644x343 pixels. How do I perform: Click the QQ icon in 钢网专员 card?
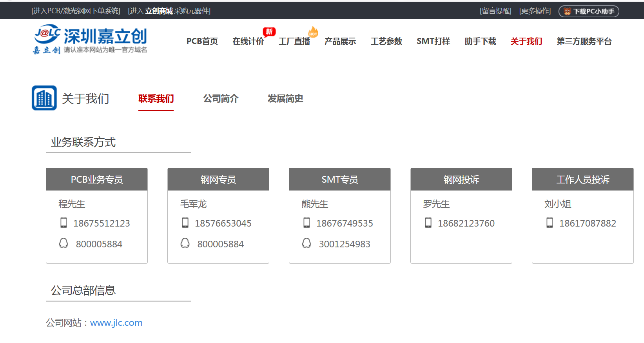coord(185,243)
